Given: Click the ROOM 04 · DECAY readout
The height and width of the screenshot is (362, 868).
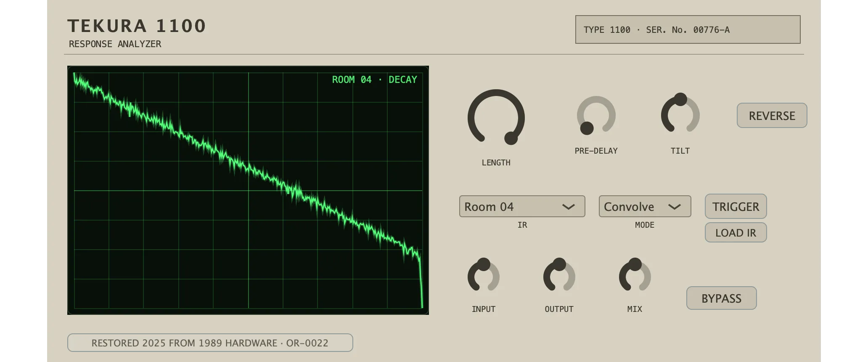Looking at the screenshot, I should (x=374, y=80).
